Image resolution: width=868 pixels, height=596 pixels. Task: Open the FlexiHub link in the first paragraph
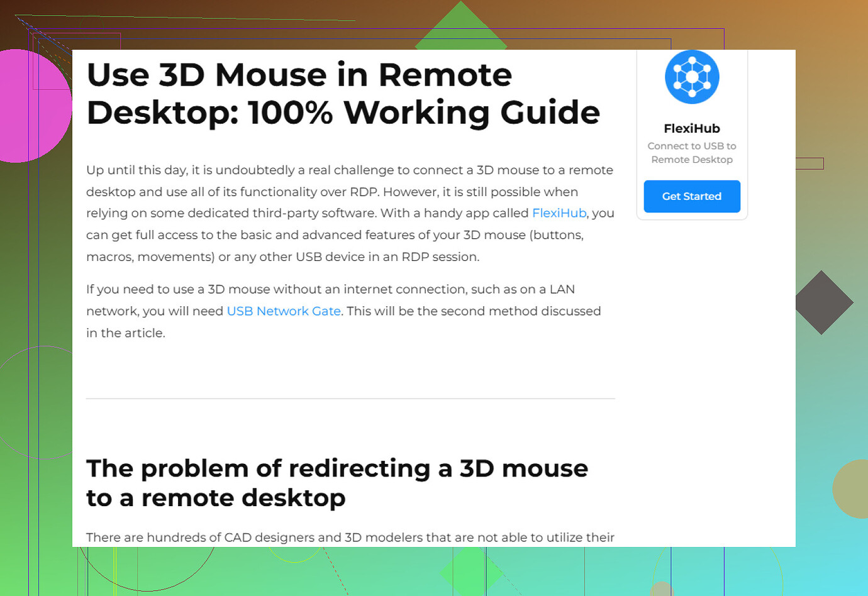tap(559, 213)
